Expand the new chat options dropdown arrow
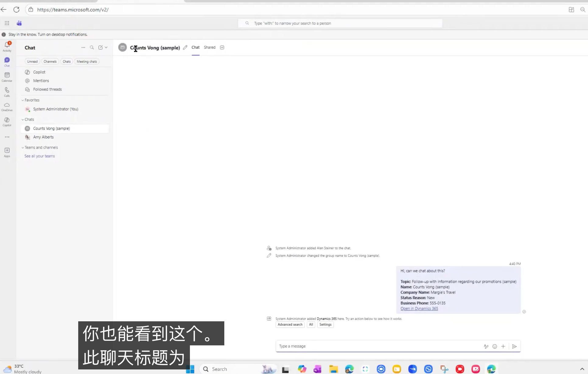 pos(106,48)
